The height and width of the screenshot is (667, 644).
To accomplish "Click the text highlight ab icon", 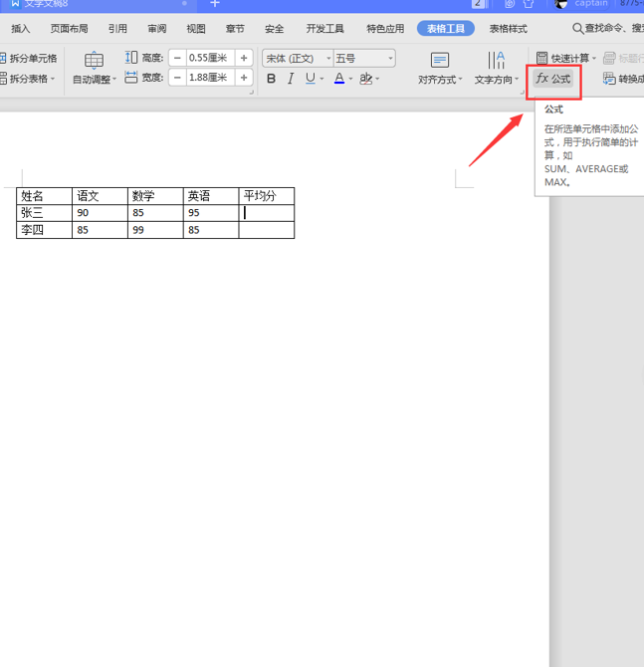I will tap(366, 79).
